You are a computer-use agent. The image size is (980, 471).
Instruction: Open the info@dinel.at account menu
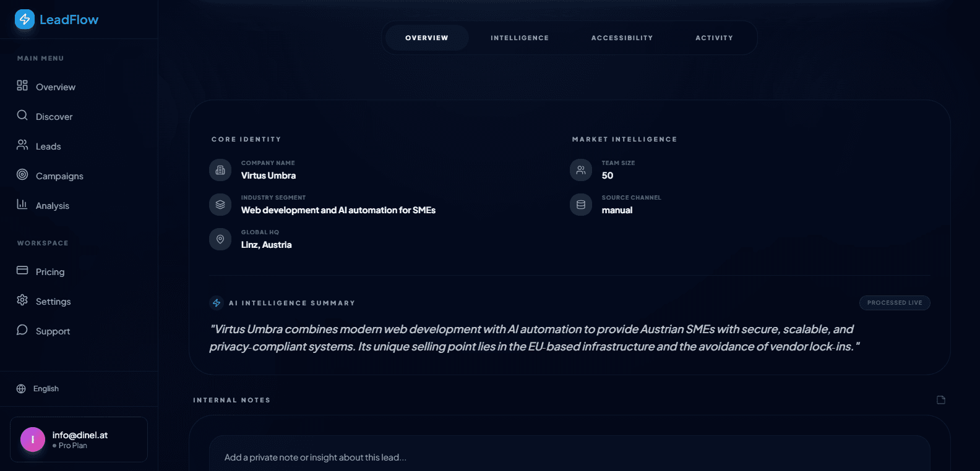(79, 439)
